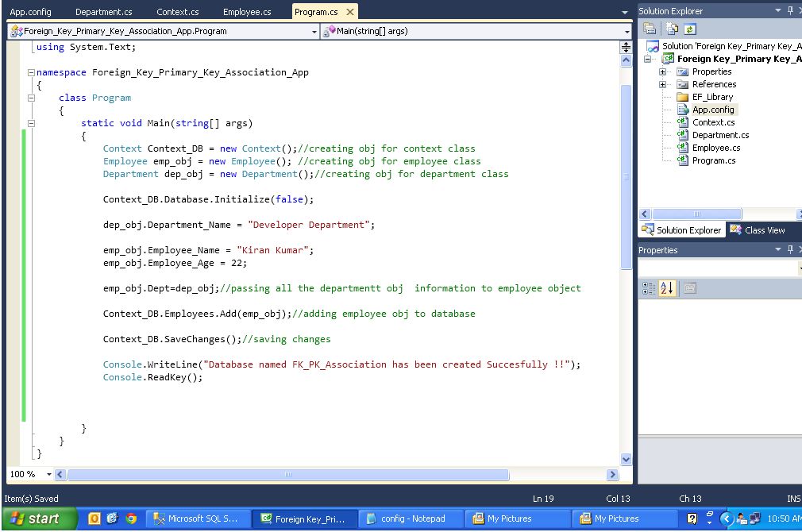Click the Solution Explorer horizontal scrollbar thumb

[696, 214]
